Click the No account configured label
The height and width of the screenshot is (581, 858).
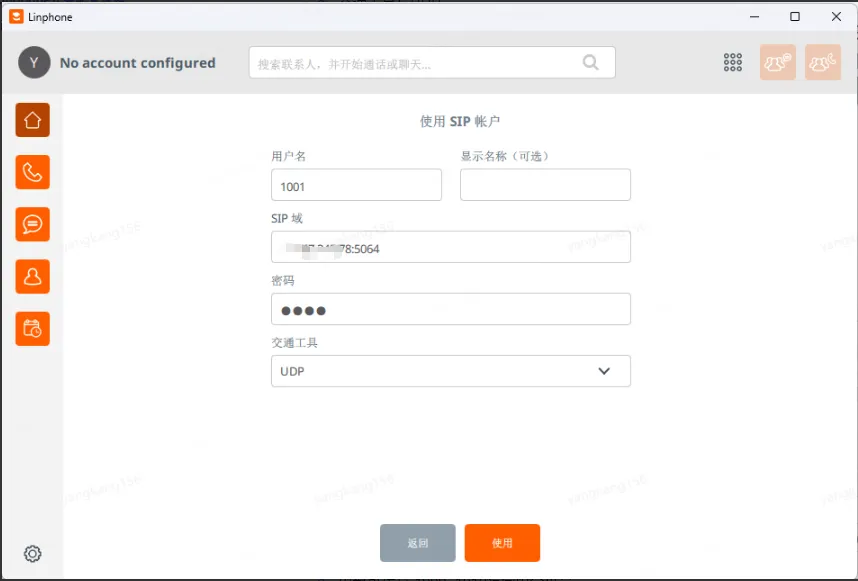click(x=137, y=62)
